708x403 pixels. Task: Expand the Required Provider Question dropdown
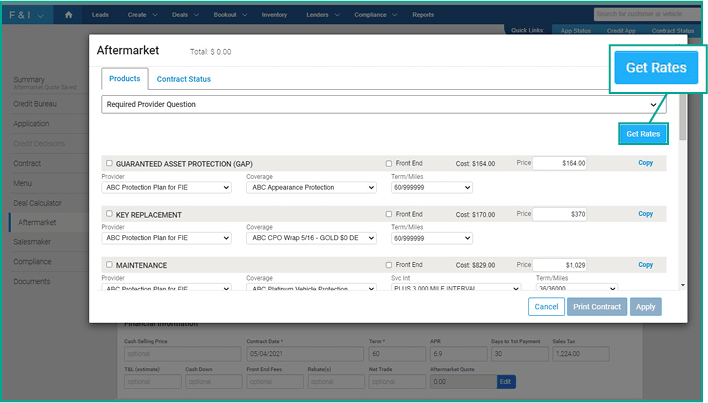tap(383, 104)
